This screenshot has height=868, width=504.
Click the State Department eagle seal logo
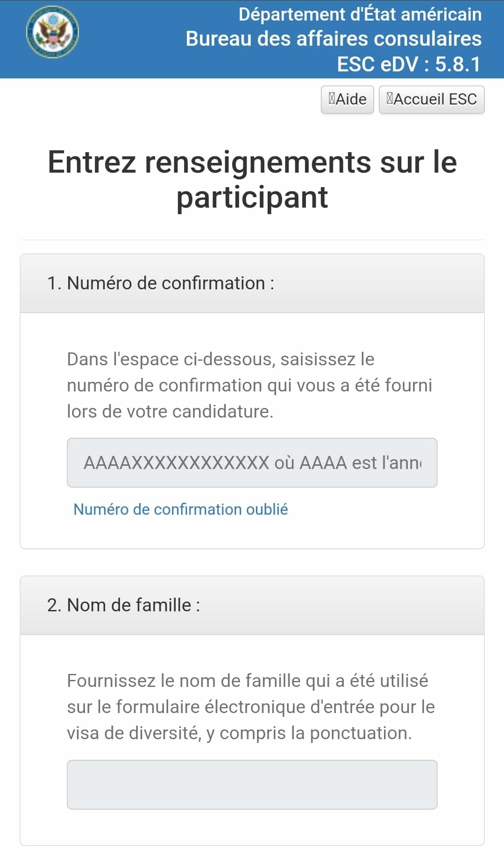pyautogui.click(x=52, y=32)
